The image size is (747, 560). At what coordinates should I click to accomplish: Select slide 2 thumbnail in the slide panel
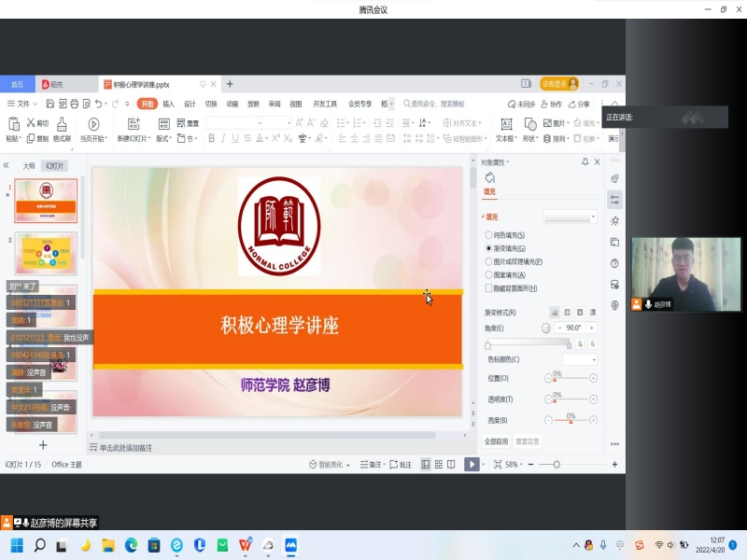coord(46,253)
